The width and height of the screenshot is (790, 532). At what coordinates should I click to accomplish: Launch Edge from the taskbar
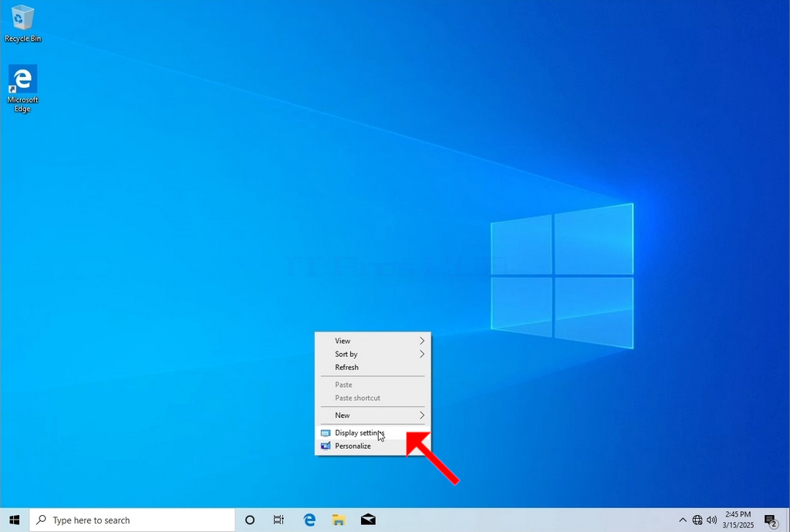tap(309, 520)
